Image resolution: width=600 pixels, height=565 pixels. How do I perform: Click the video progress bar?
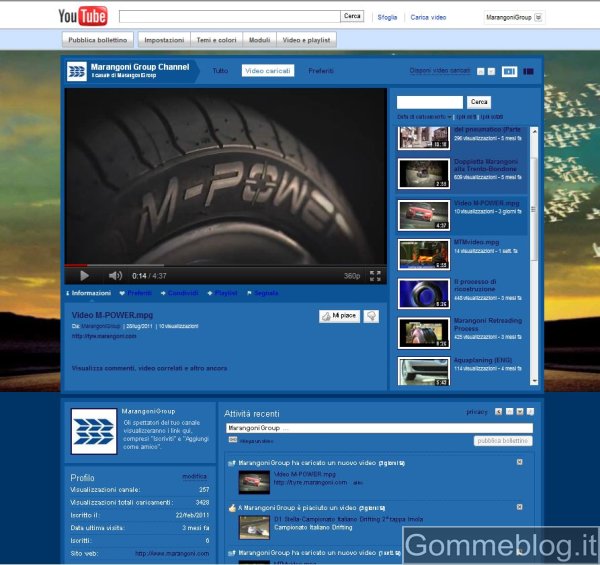click(225, 265)
